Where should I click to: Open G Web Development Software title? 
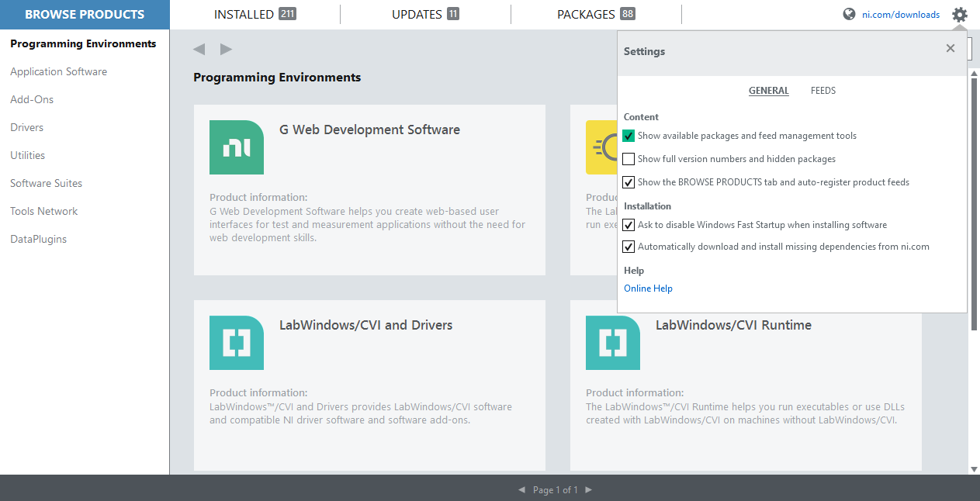[x=369, y=130]
